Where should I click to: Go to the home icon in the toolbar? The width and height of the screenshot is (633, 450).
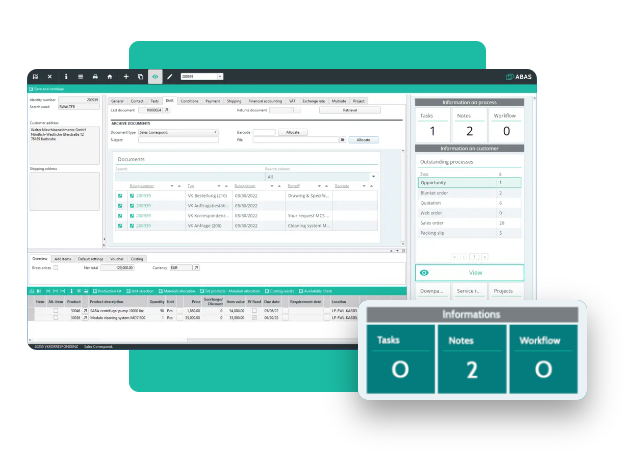click(x=109, y=77)
